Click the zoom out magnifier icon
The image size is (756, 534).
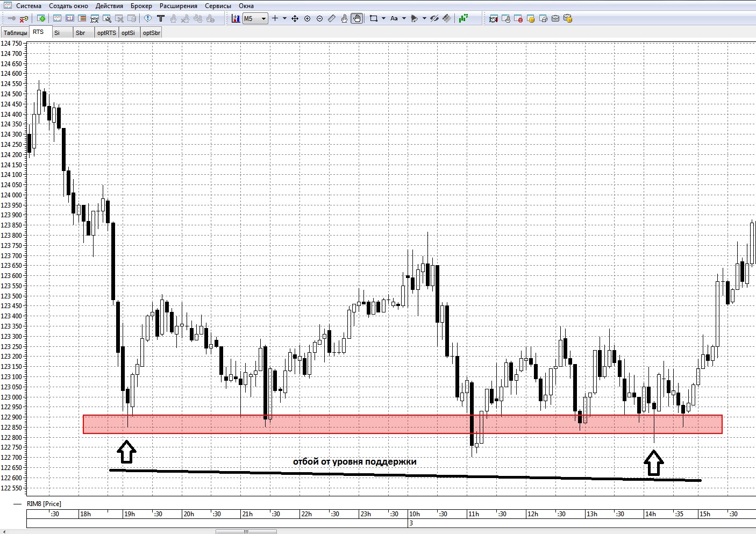(319, 19)
